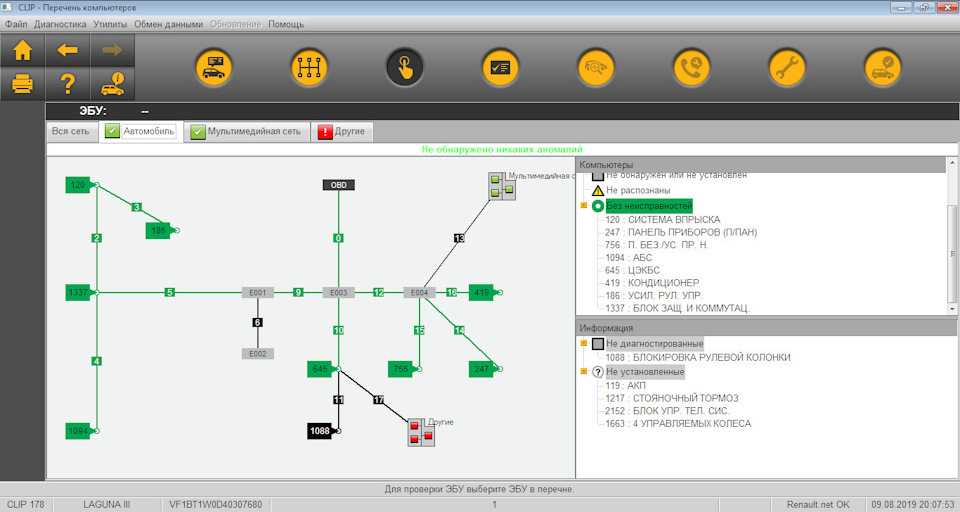
Task: Click the Home icon in the toolbar
Action: [22, 50]
